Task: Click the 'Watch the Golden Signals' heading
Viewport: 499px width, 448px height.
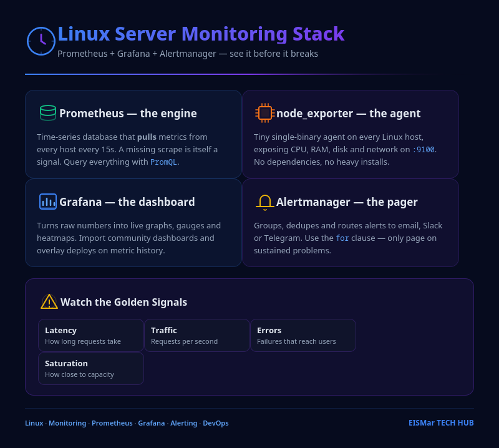Action: coord(124,302)
